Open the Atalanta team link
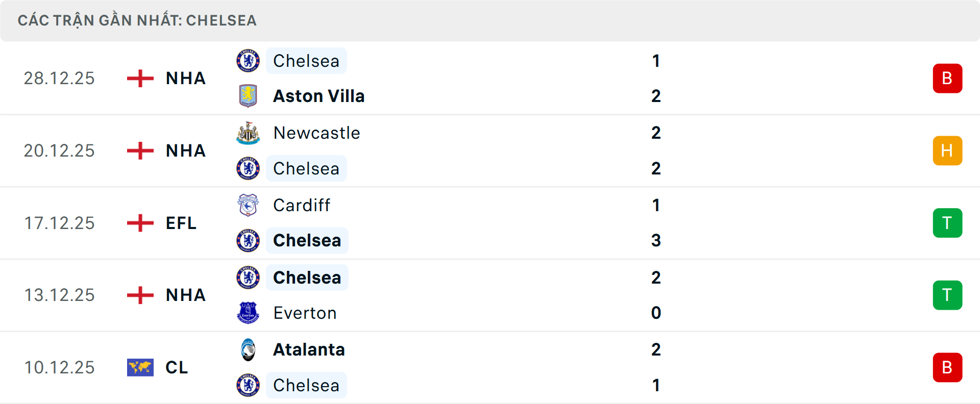Viewport: 980px width, 404px height. 309,350
